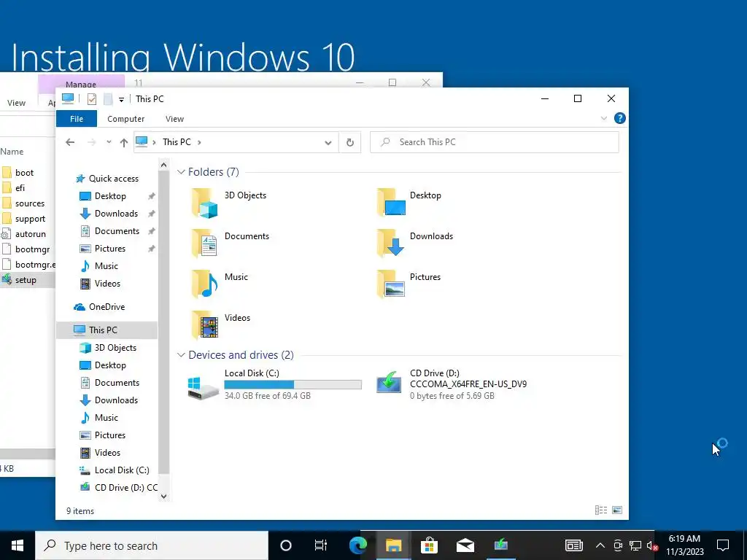The height and width of the screenshot is (560, 747).
Task: Switch to Large icons view layout icon
Action: pyautogui.click(x=617, y=510)
